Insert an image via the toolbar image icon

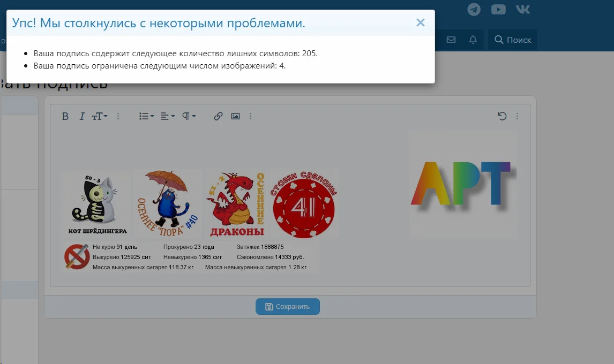point(235,116)
